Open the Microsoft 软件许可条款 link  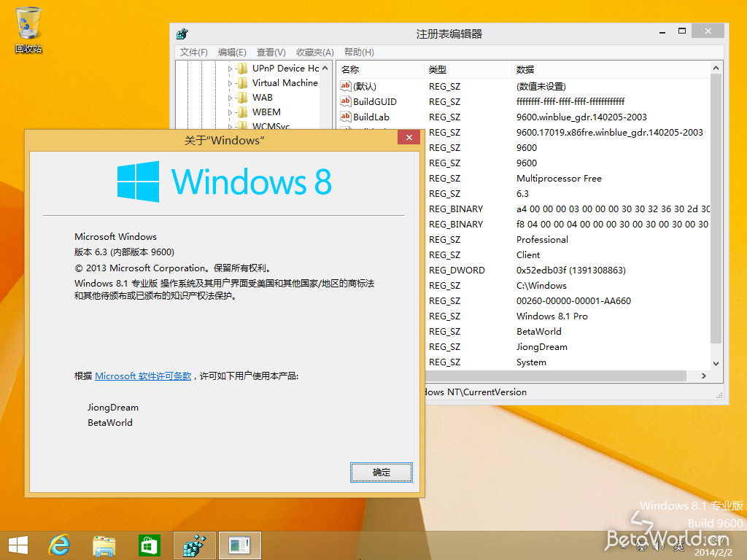[143, 376]
